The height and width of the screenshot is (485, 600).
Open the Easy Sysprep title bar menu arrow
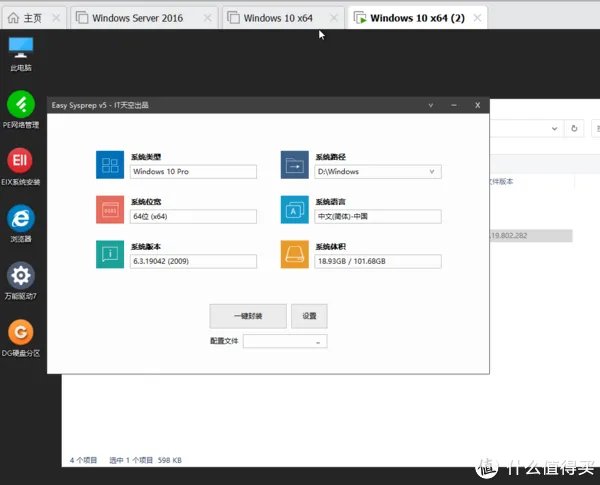coord(431,105)
